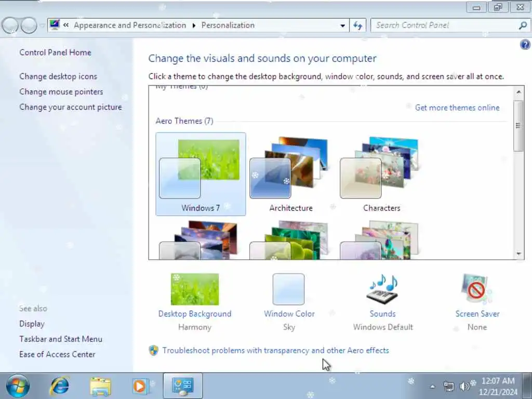Open Troubleshoot transparency and Aero effects link
This screenshot has width=532, height=399.
(275, 351)
